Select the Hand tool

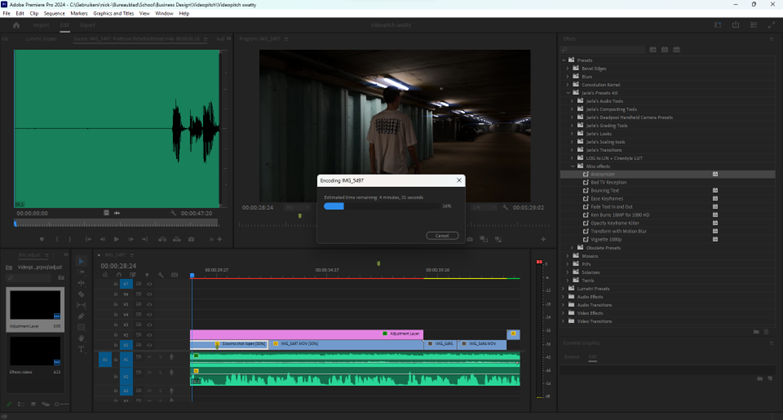pos(81,338)
